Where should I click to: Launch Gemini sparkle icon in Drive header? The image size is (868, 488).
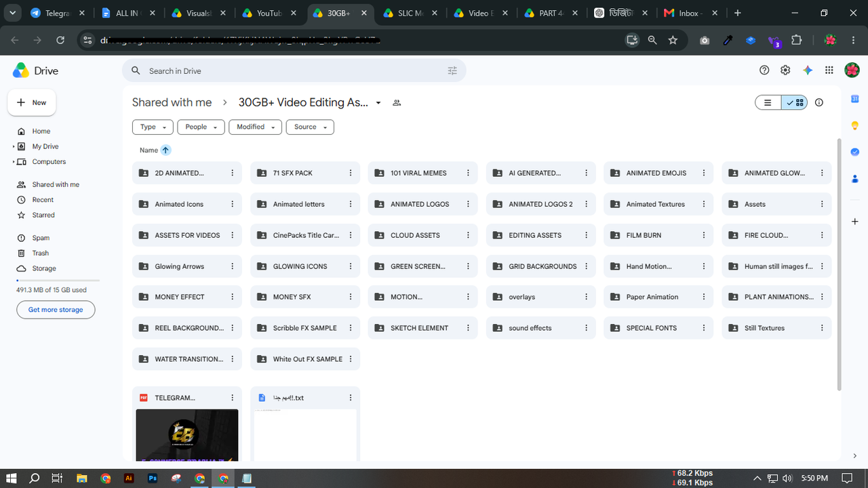[x=808, y=70]
